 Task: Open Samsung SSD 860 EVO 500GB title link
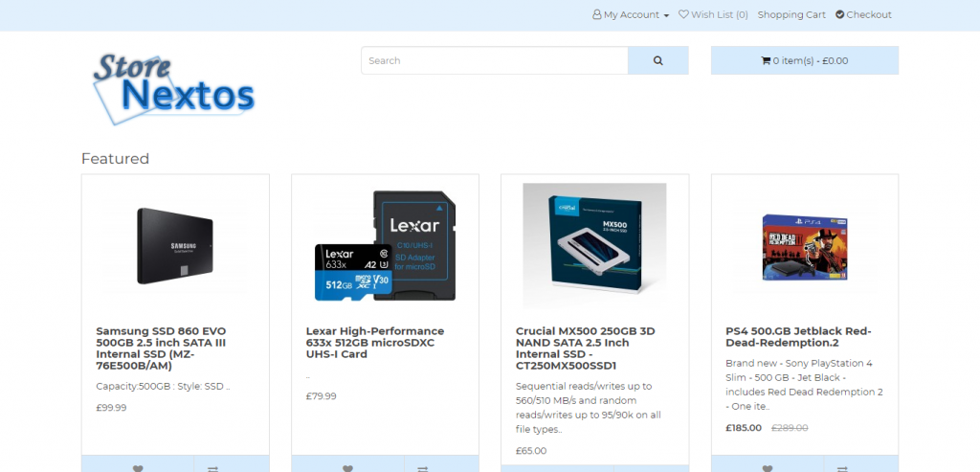pyautogui.click(x=161, y=348)
